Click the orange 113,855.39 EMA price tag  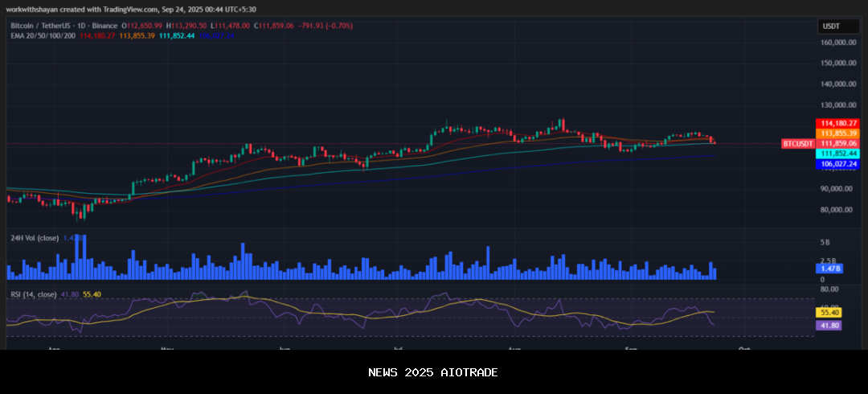[837, 133]
